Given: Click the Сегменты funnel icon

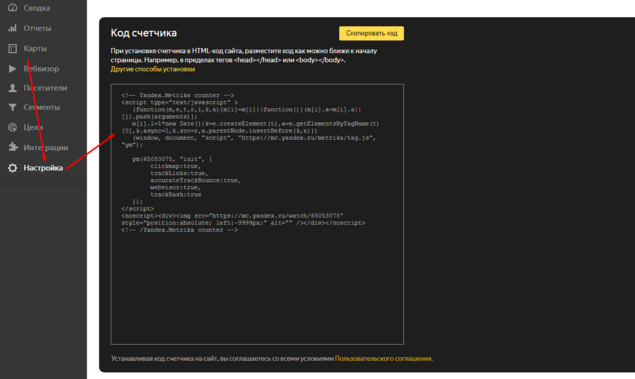Looking at the screenshot, I should coord(13,107).
